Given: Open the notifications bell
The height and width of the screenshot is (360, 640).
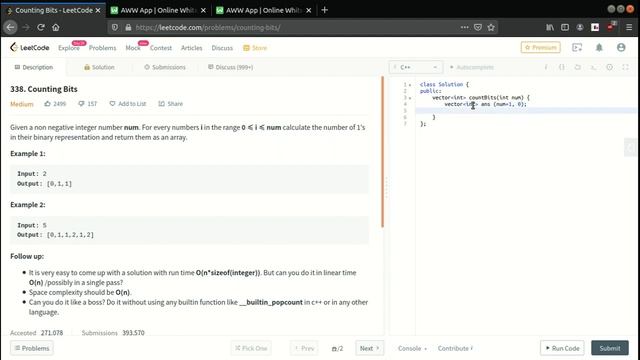Looking at the screenshot, I should [599, 48].
